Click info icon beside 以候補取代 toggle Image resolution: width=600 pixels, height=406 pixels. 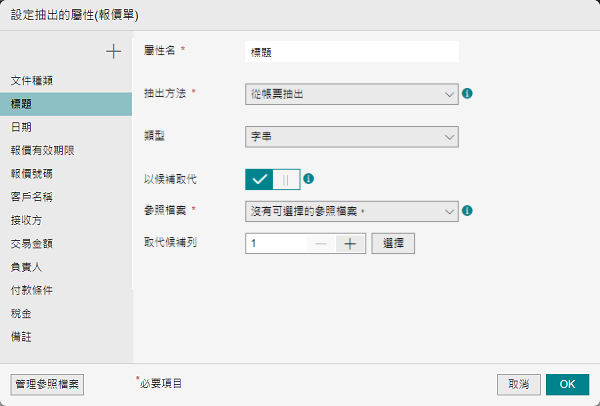309,179
